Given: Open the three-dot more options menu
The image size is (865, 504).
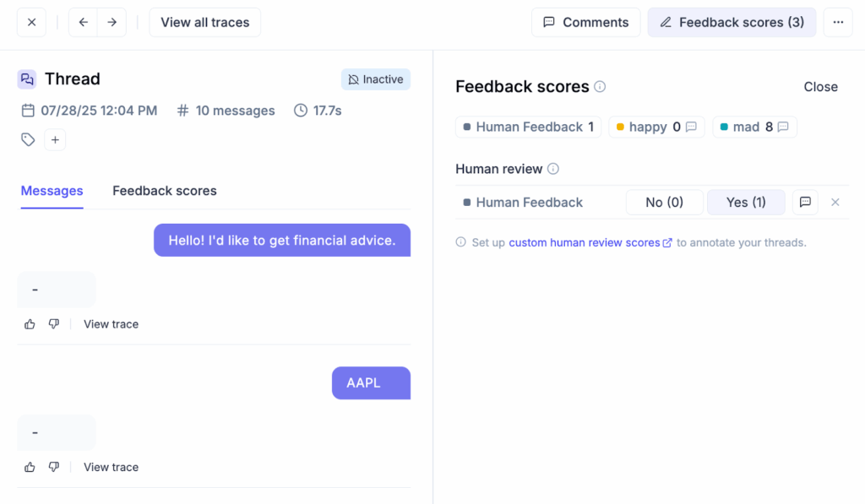Looking at the screenshot, I should coord(838,23).
